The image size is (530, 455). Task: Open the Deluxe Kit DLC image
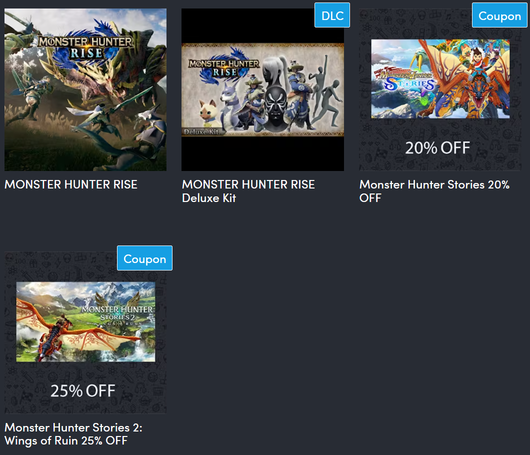(x=263, y=90)
